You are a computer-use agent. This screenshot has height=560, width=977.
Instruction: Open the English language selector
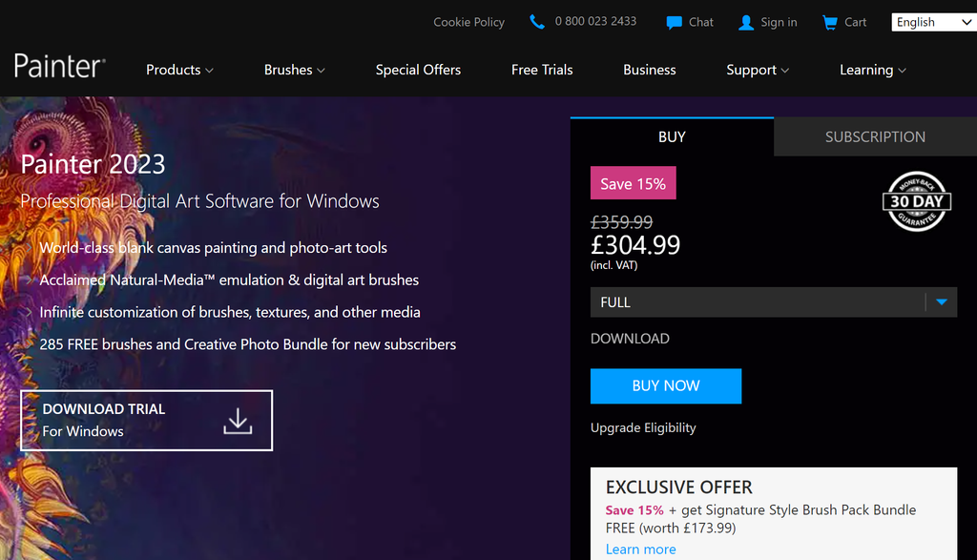932,21
